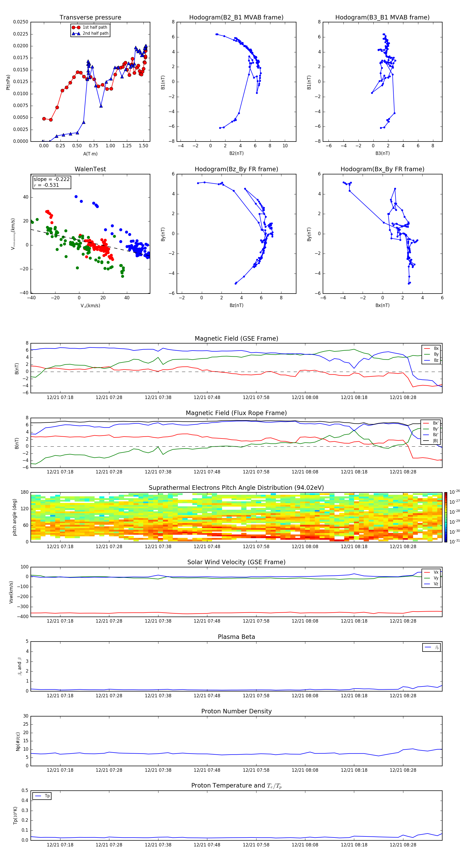Select the Bz' legend entry in Flux Rope plot
This screenshot has height=868, width=473.
431,435
